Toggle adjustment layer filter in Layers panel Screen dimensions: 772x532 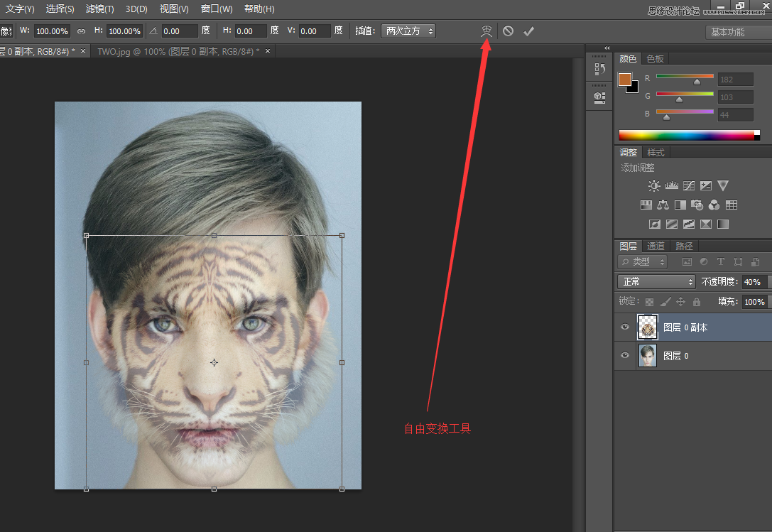704,261
